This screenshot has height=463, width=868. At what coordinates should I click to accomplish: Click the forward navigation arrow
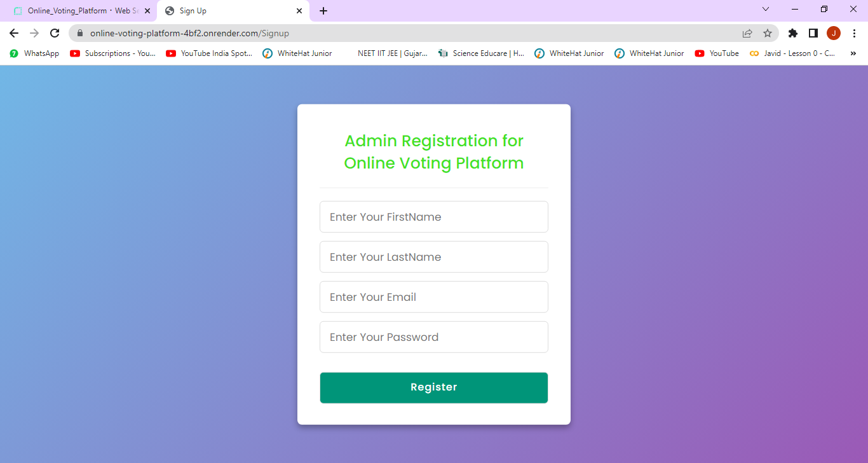[36, 32]
